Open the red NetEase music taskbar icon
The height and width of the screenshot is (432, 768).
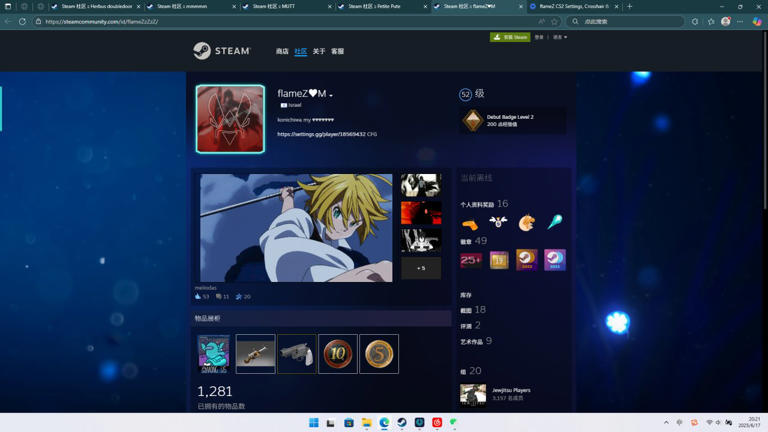coord(437,422)
